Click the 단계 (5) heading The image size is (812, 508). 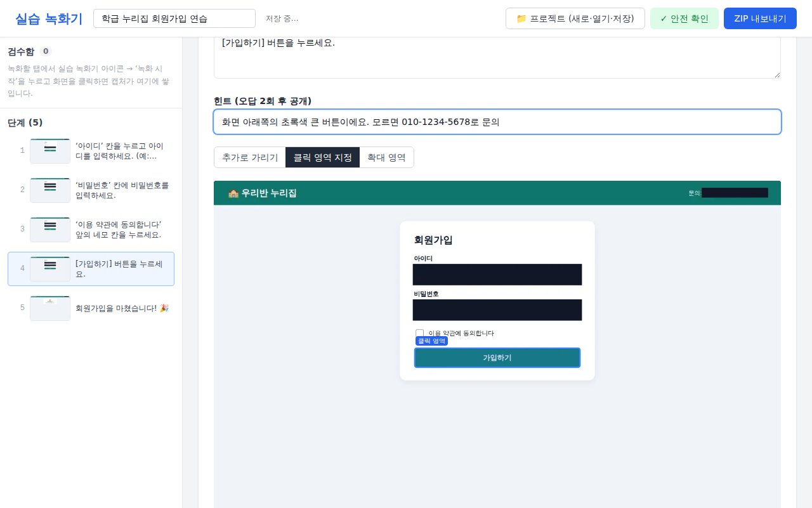(x=25, y=122)
